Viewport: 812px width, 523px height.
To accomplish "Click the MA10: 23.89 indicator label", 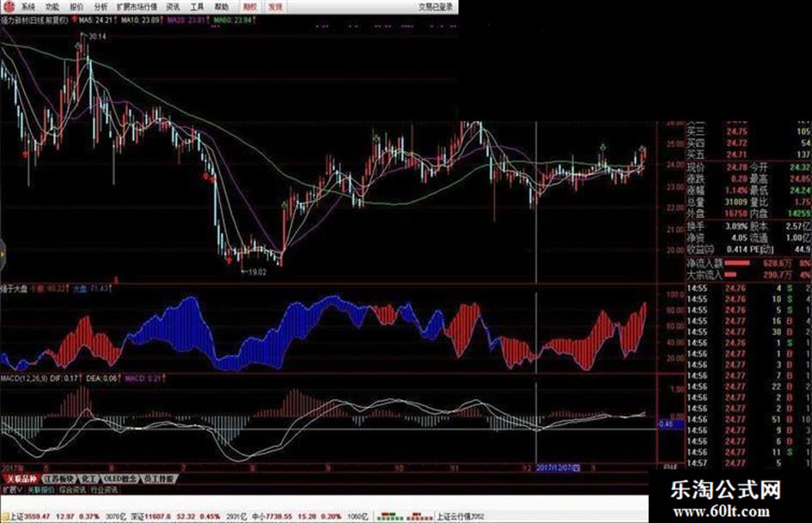I will tap(140, 21).
